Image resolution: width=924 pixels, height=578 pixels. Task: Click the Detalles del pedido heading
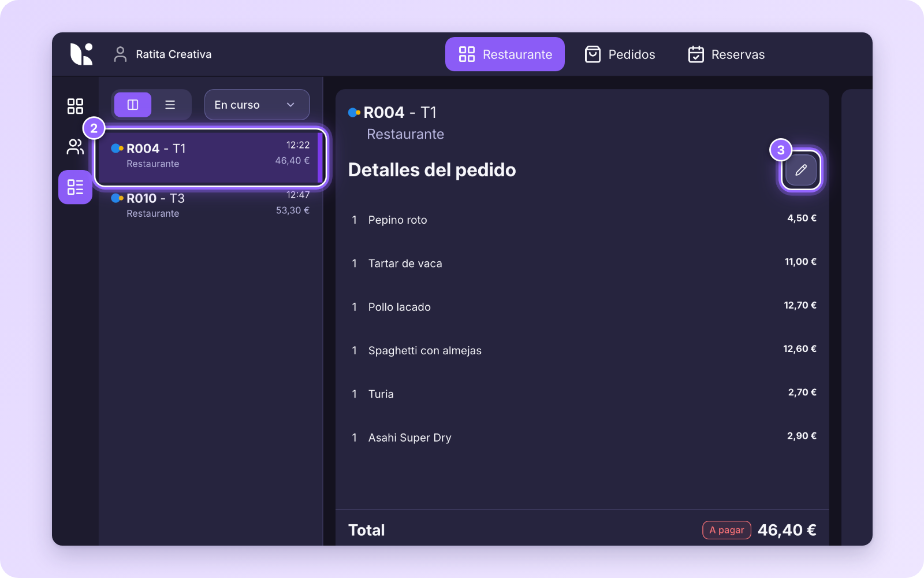pyautogui.click(x=432, y=170)
